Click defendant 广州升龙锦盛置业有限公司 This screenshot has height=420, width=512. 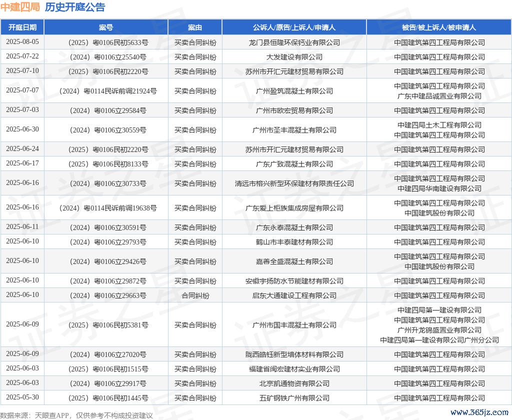tap(439, 330)
